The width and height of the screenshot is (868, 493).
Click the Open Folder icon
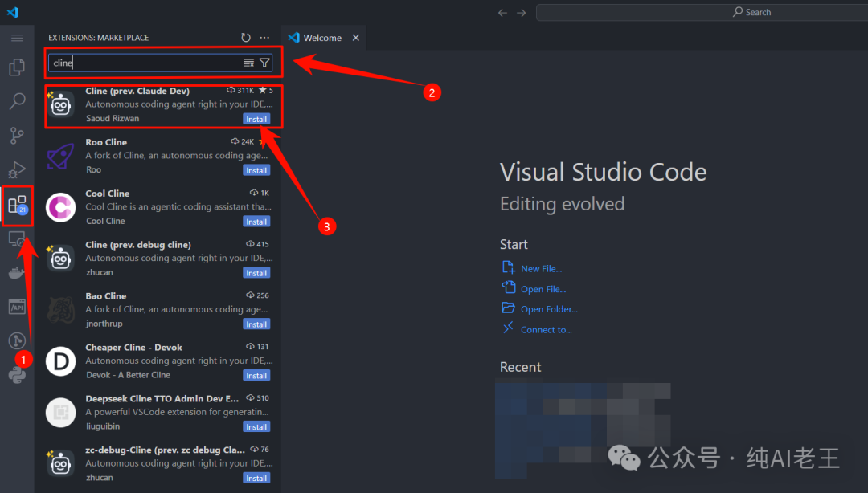(508, 308)
